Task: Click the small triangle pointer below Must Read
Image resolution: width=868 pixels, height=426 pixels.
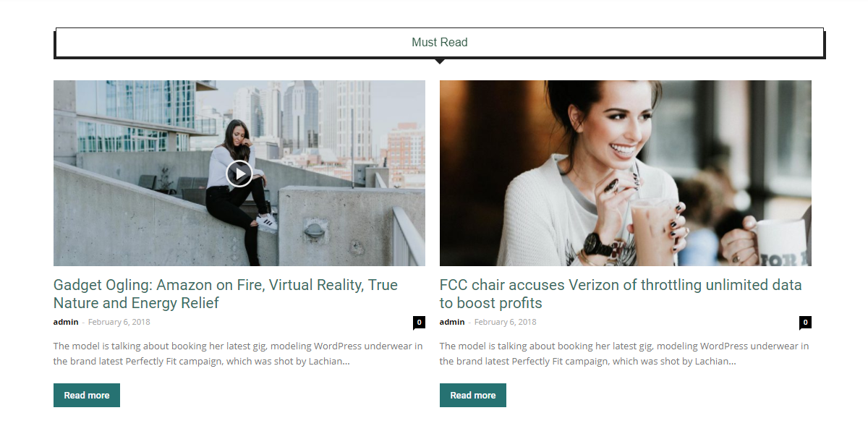Action: [x=440, y=61]
